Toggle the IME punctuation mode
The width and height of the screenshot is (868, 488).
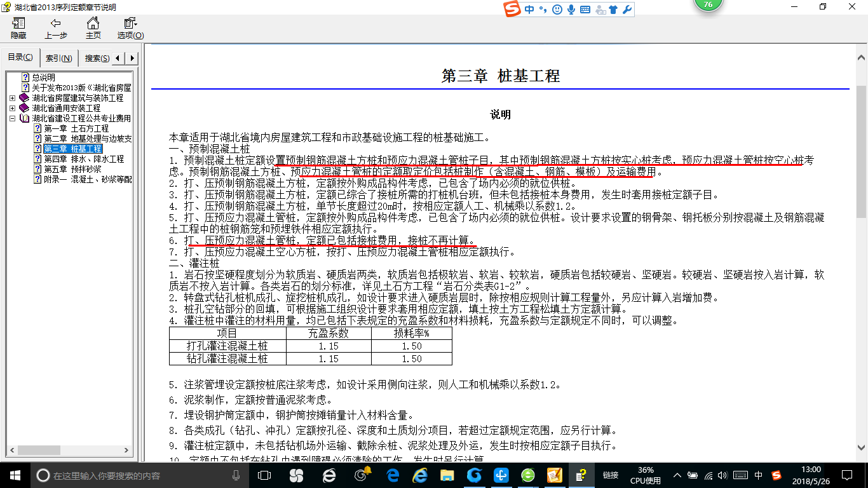tap(543, 10)
